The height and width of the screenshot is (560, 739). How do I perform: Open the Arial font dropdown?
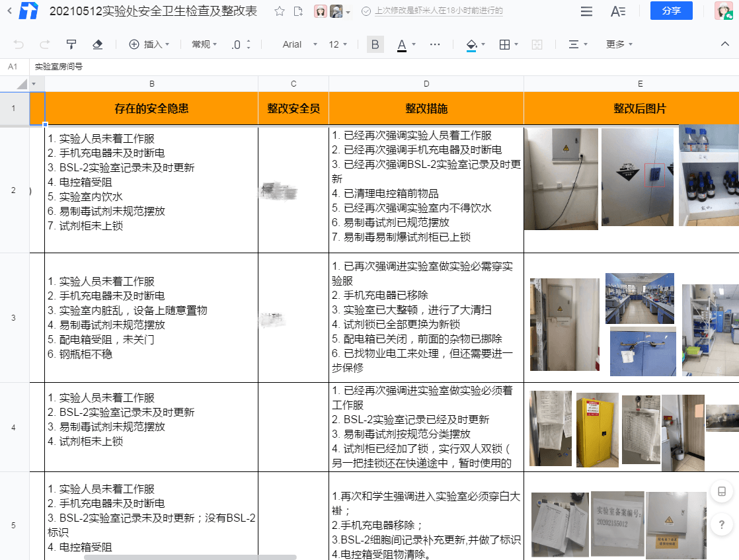tap(297, 44)
